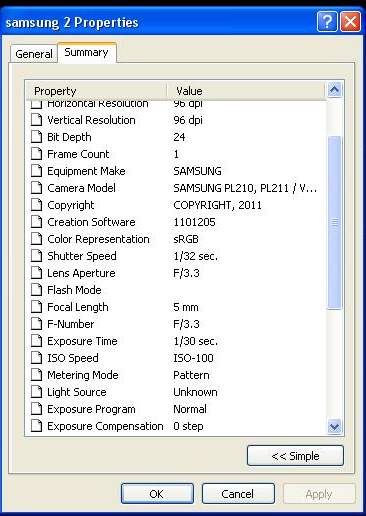This screenshot has width=366, height=516.
Task: Select the Color Representation property label
Action: point(98,239)
